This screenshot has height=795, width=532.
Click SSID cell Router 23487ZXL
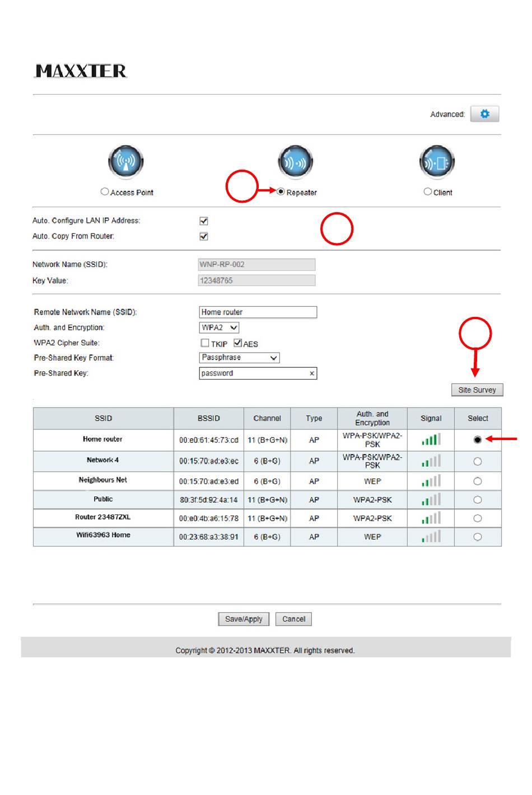pos(102,517)
